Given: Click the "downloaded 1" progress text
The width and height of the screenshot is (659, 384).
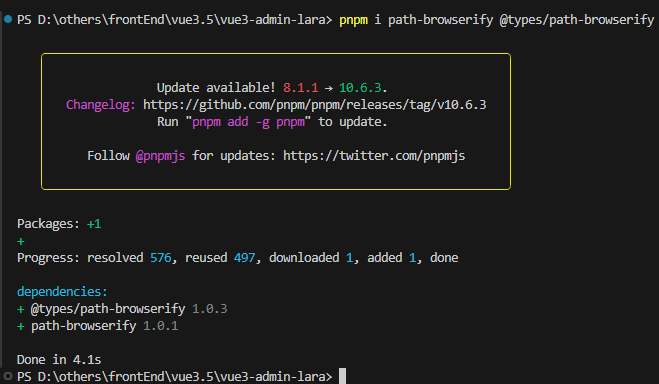Looking at the screenshot, I should (311, 258).
